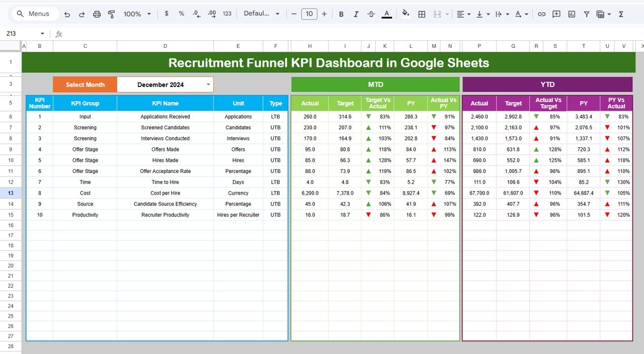Open the Menus search box
Image resolution: width=644 pixels, height=354 pixels.
pos(34,14)
